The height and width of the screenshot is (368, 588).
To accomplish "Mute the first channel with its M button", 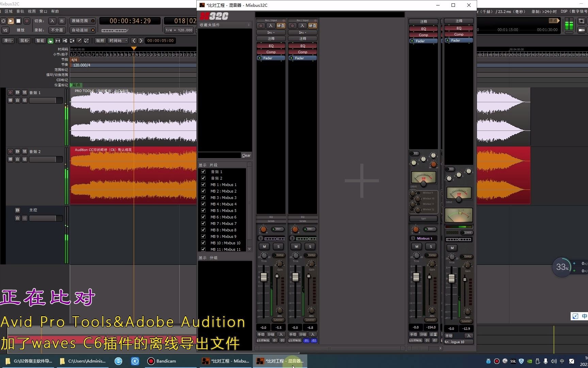I will tap(264, 246).
